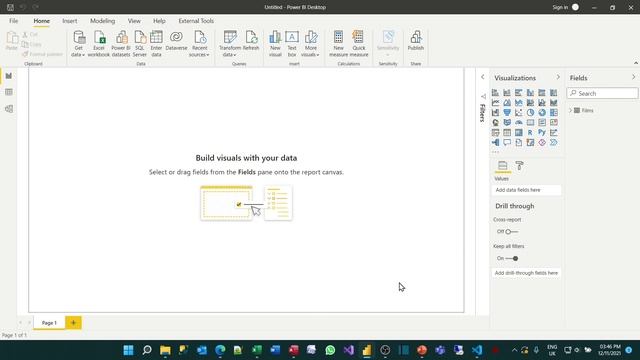Open the More visuals dropdown
The image size is (640, 360).
pyautogui.click(x=311, y=44)
